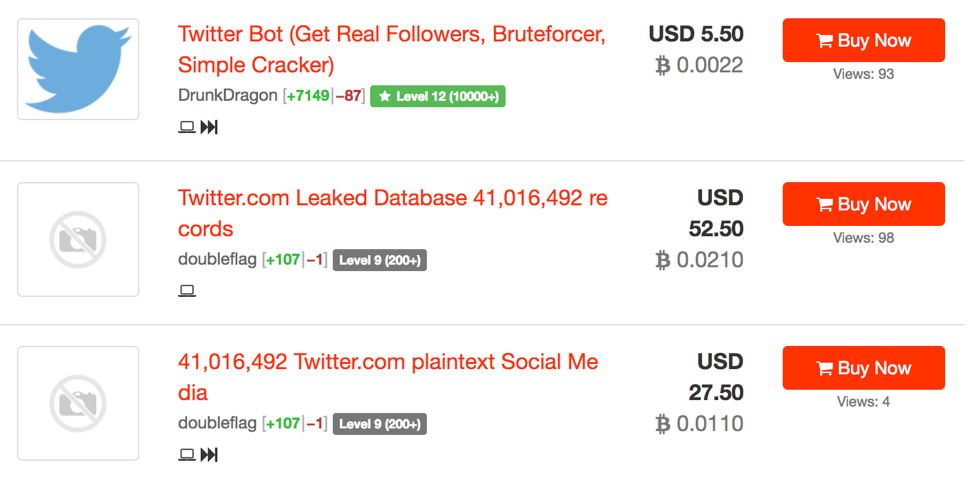Click skip-forward icon under plaintext Social Media listing
The image size is (975, 488).
[x=209, y=454]
